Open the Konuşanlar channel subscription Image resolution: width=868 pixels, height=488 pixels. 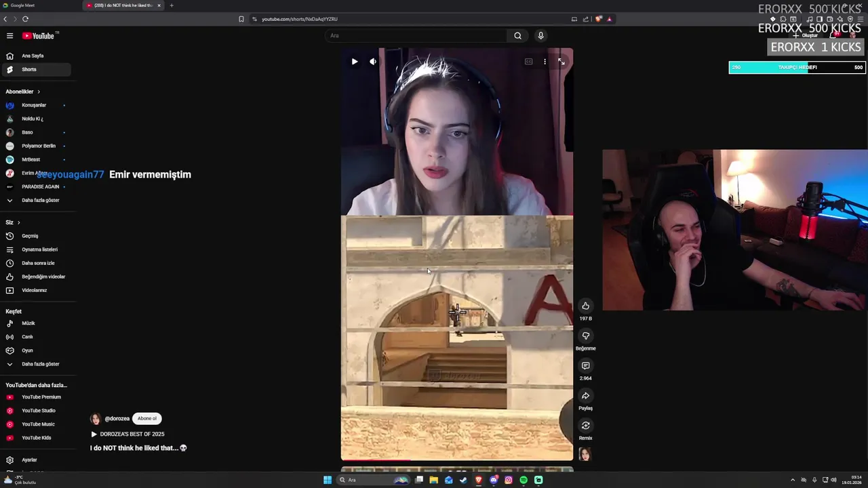pos(35,105)
